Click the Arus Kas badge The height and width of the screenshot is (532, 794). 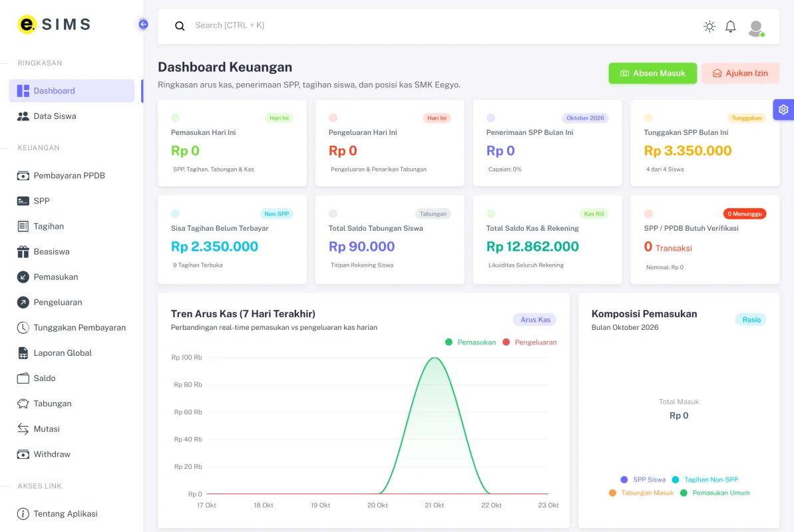(534, 319)
